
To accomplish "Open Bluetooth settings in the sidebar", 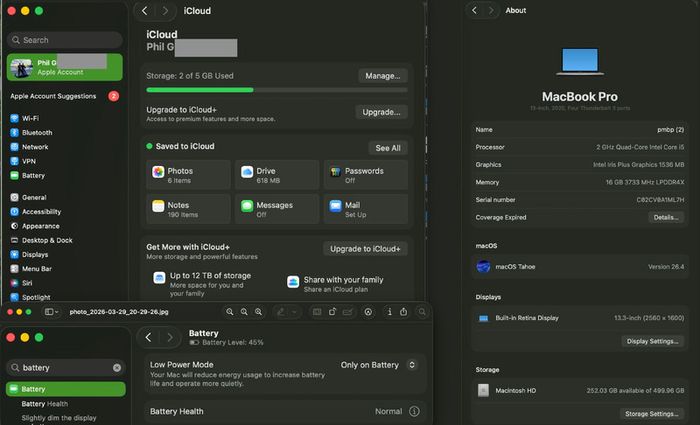I will point(31,133).
